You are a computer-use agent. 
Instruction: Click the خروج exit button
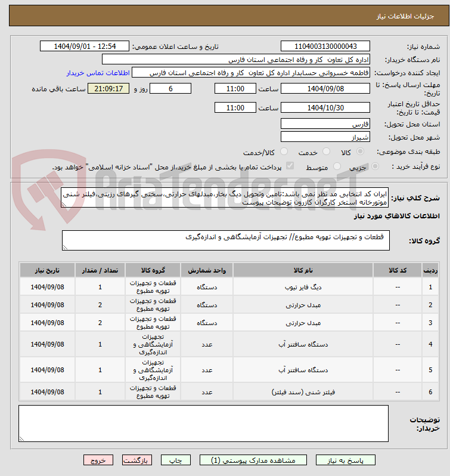98,460
